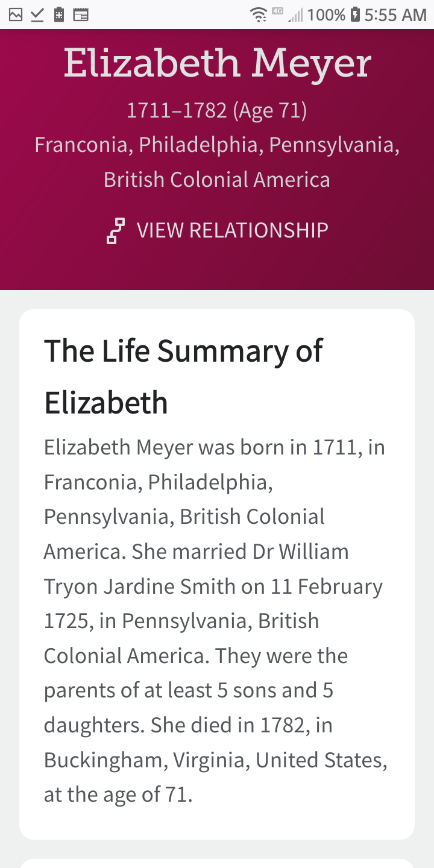Image resolution: width=434 pixels, height=868 pixels.
Task: Tap the British Colonial America header line
Action: pyautogui.click(x=217, y=180)
